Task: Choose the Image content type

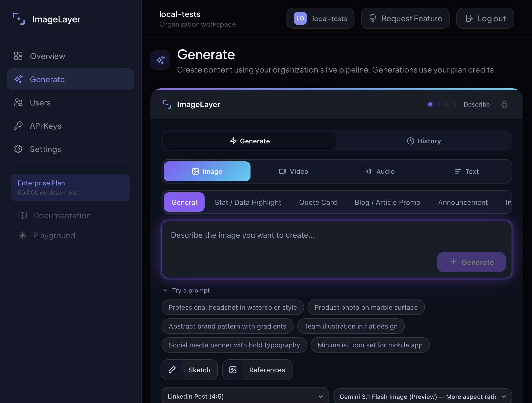Action: pos(207,171)
